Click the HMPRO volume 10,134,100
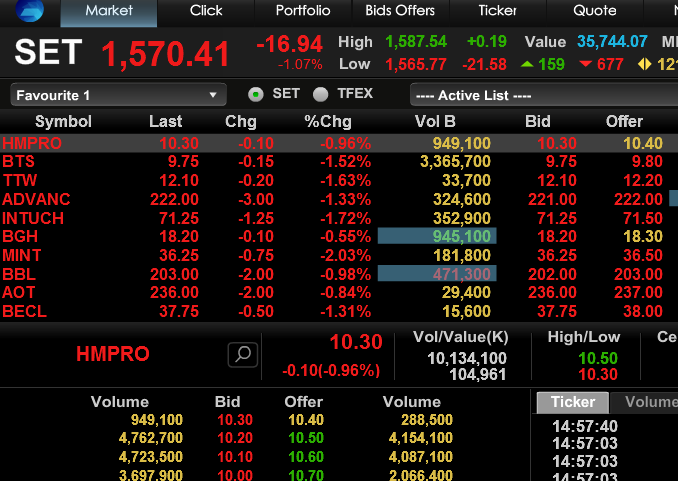 pyautogui.click(x=467, y=358)
